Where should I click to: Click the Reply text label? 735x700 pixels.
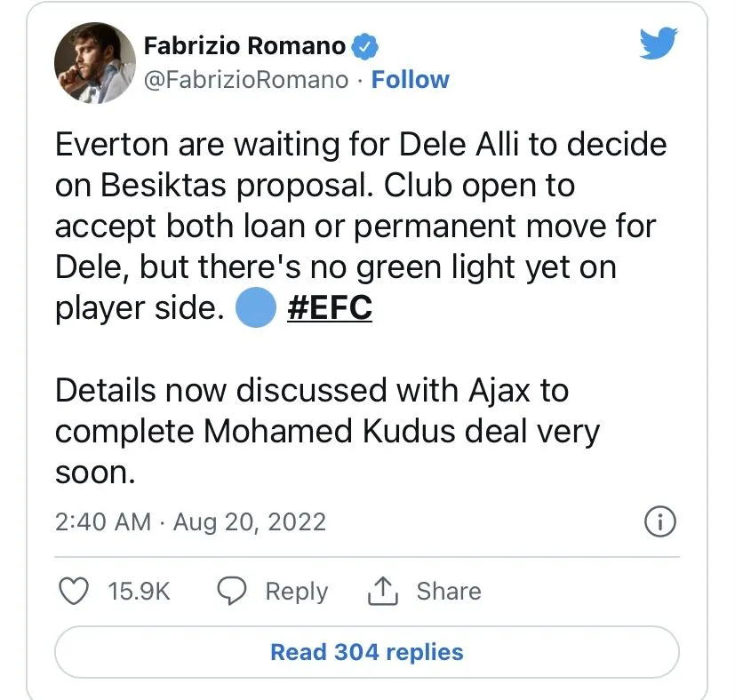297,591
